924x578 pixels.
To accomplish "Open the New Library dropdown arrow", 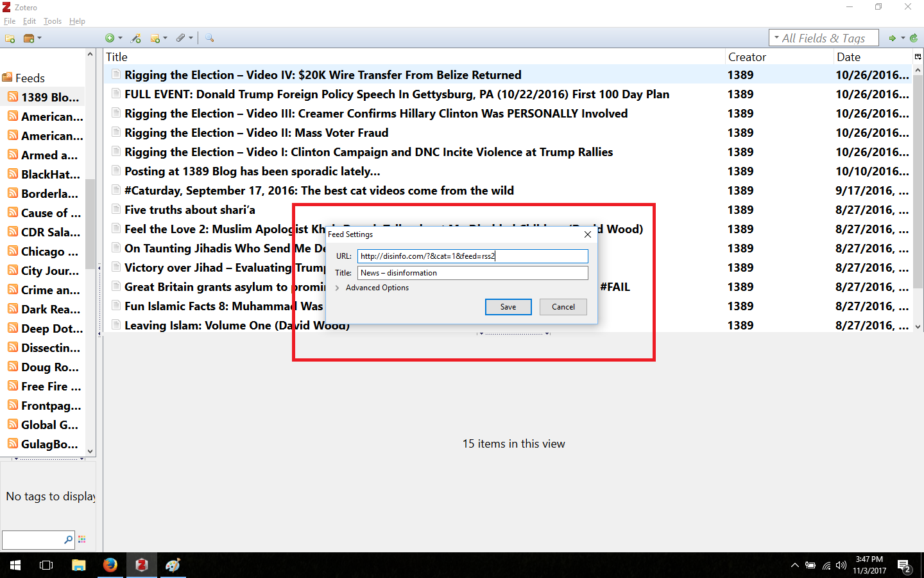I will [x=39, y=39].
